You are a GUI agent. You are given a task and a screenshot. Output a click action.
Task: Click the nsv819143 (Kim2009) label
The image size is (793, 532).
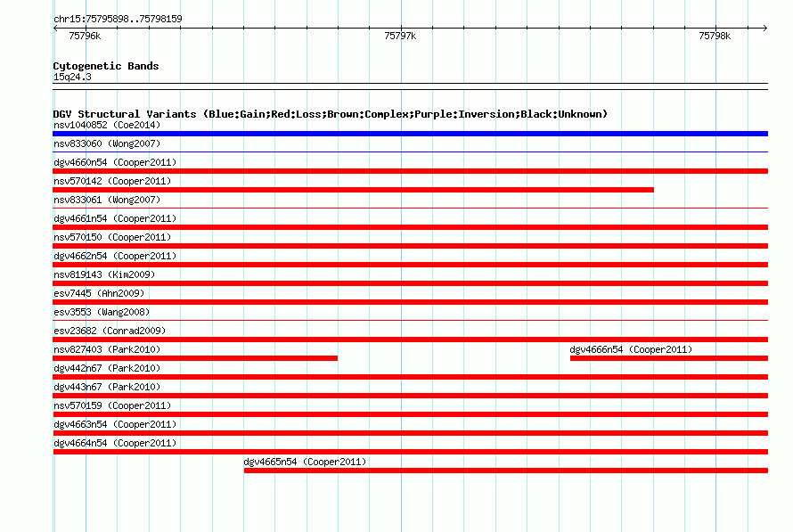click(104, 274)
